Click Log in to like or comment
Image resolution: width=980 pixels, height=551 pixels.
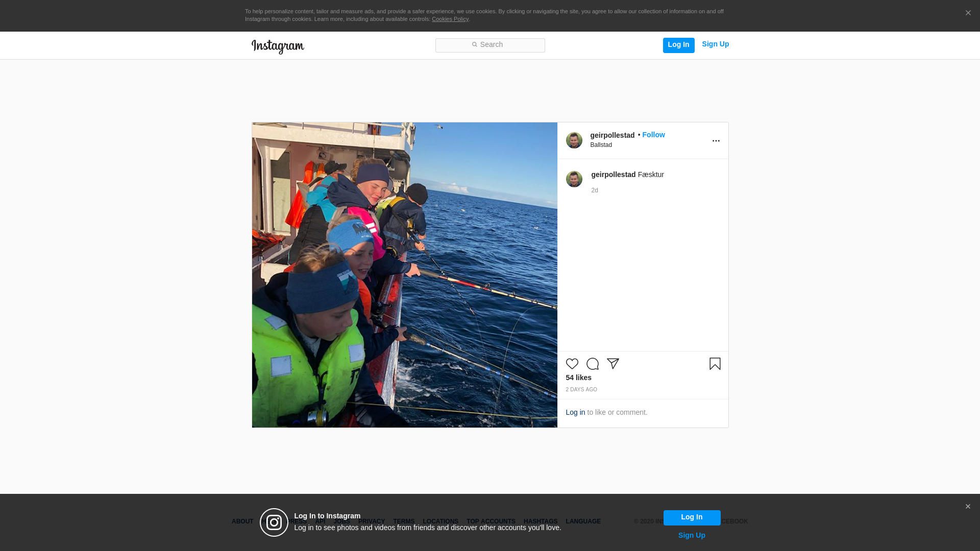click(575, 412)
